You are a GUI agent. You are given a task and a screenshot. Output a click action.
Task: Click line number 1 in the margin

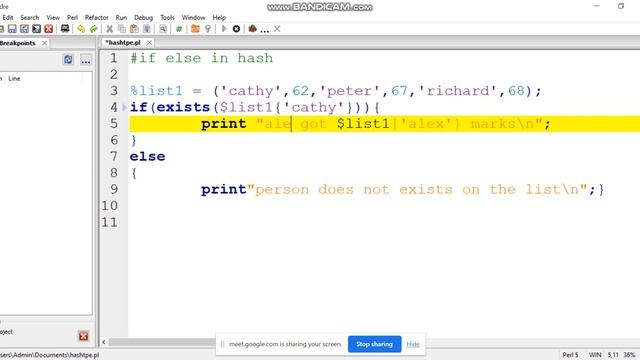point(113,58)
